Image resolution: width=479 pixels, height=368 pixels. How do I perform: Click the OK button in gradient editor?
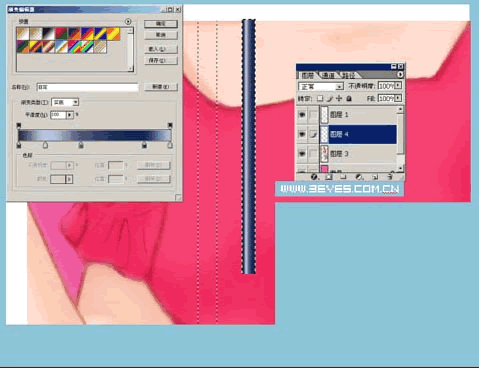161,24
